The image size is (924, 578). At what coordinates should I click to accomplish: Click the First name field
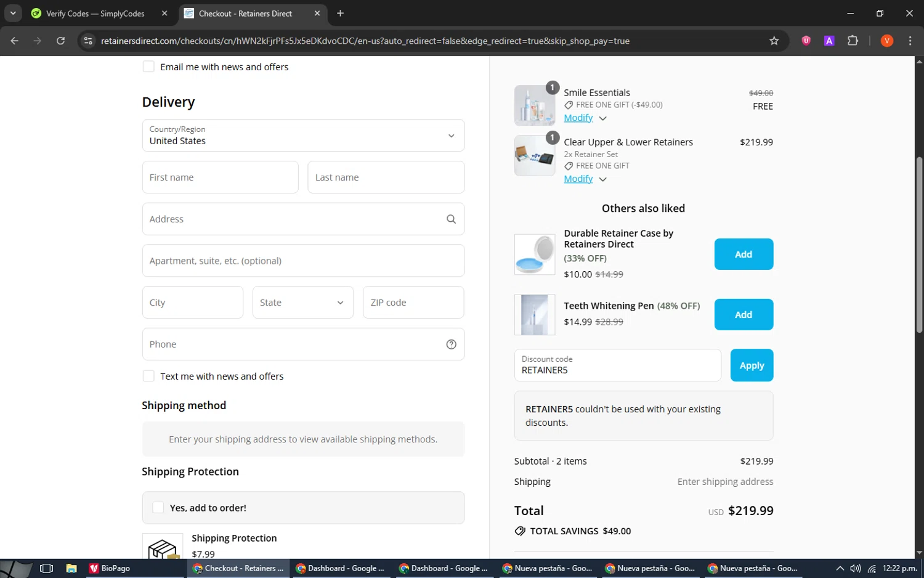220,177
